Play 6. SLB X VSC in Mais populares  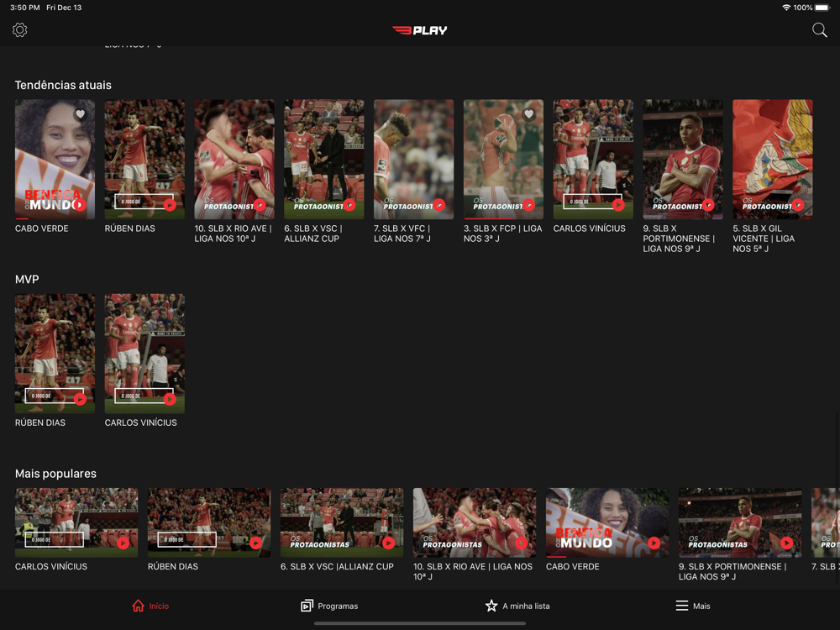tap(389, 543)
